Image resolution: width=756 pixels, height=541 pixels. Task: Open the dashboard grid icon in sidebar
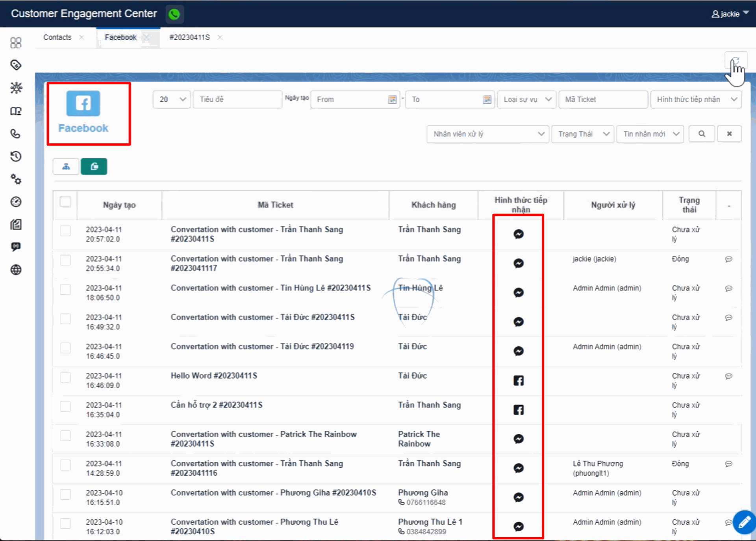(16, 43)
